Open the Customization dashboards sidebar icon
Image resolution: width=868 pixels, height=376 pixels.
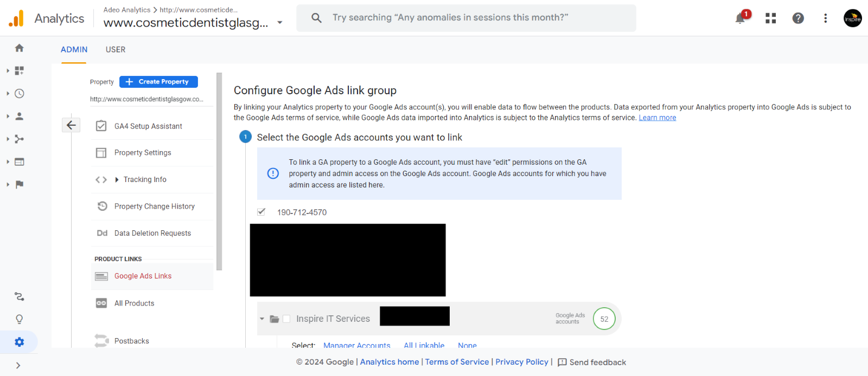[x=20, y=71]
